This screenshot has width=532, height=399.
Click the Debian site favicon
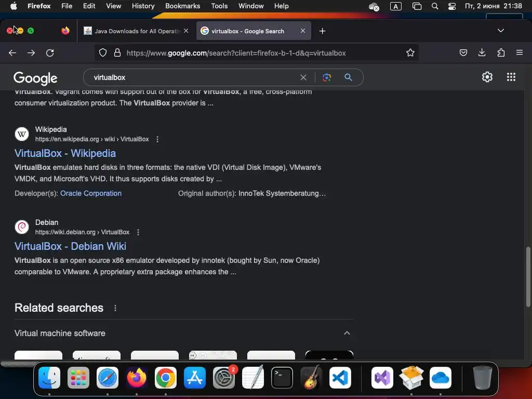[x=22, y=227]
